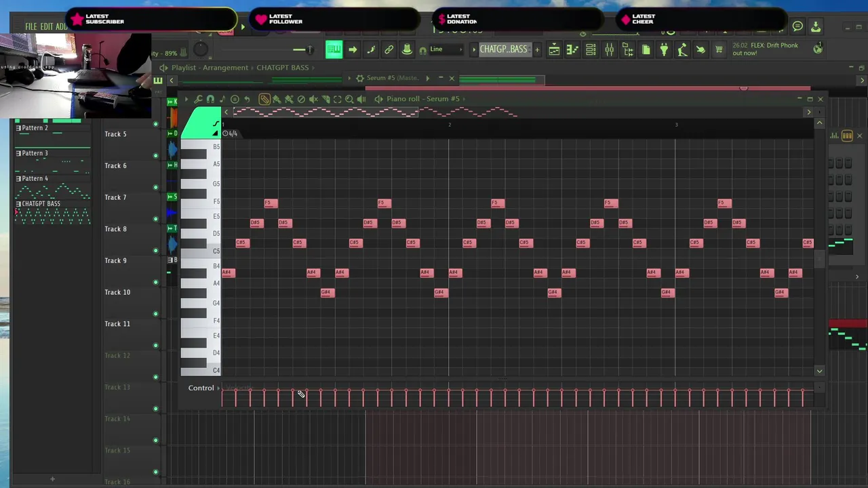The image size is (868, 488).
Task: Open stamp note icon in piano roll
Action: (x=222, y=99)
